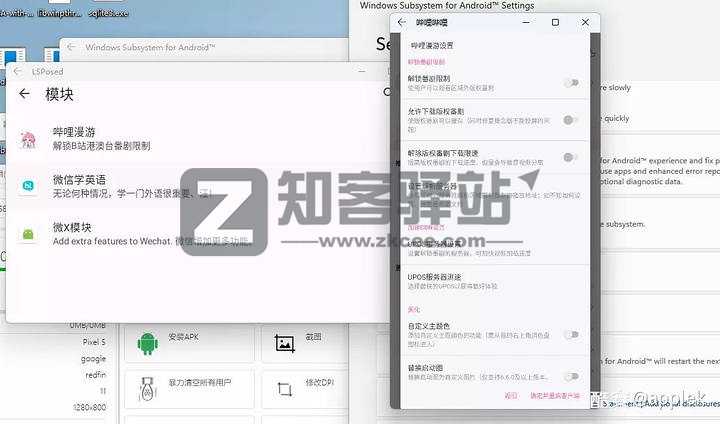Screen dimensions: 720x424
Task: Click the 暴力清空所有用户 tile label
Action: [x=199, y=382]
